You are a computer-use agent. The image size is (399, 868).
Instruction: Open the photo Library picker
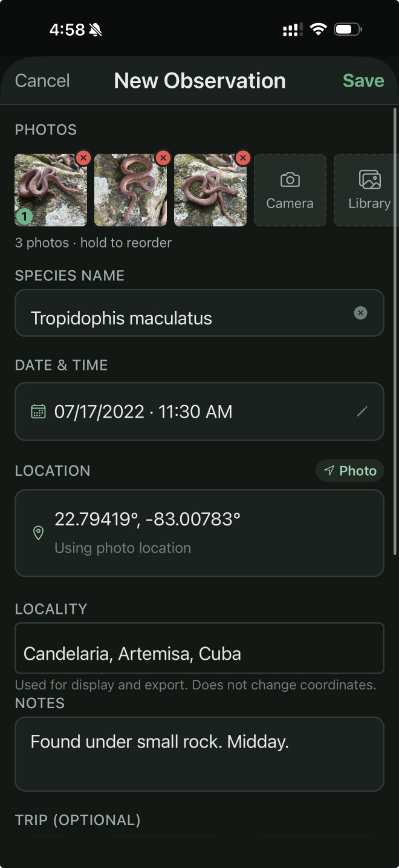[x=368, y=190]
